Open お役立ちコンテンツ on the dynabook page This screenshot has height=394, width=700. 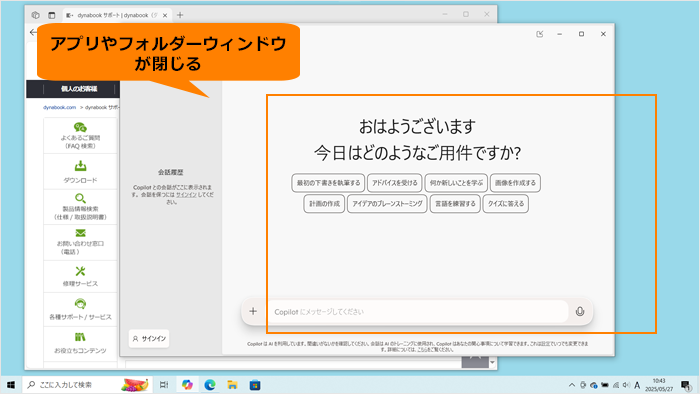pos(80,343)
